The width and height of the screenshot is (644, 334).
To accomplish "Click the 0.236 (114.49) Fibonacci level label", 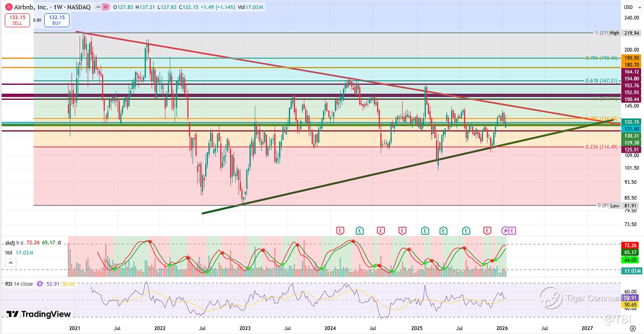I will click(601, 147).
